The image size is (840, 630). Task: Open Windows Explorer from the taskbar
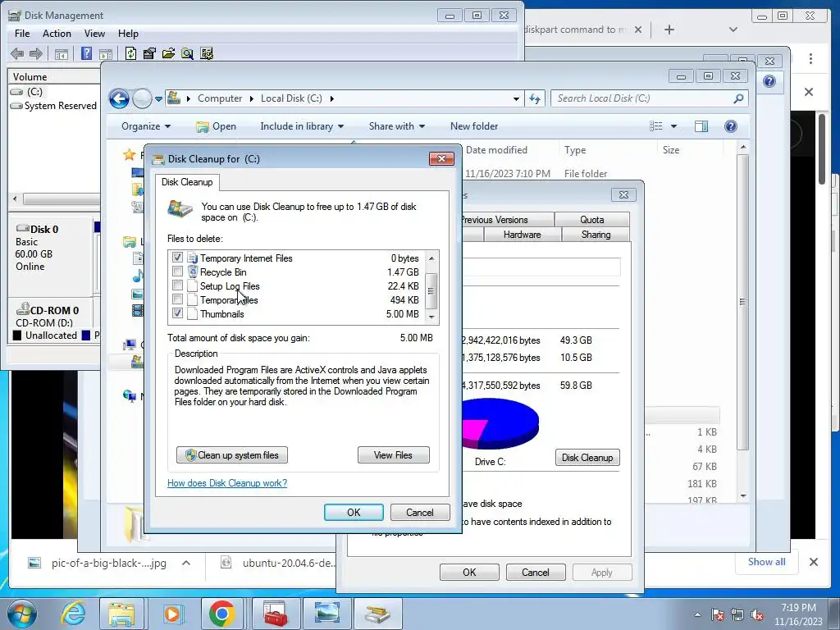coord(121,614)
